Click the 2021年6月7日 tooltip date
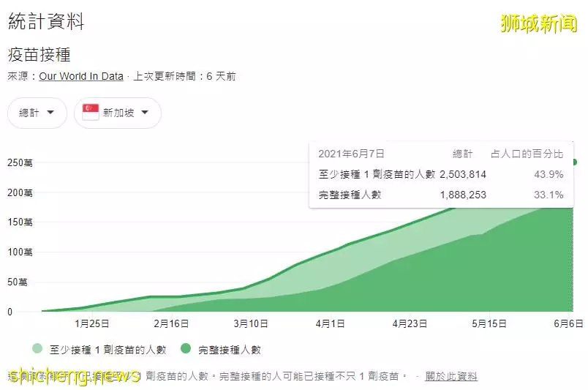 tap(351, 154)
